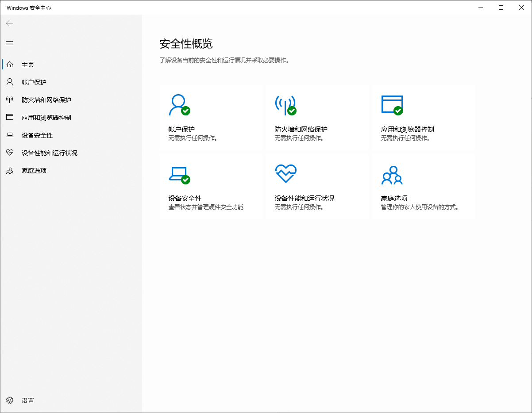Screen dimensions: 532x413
Task: Maximize the Windows 安全中心 window
Action: click(501, 8)
